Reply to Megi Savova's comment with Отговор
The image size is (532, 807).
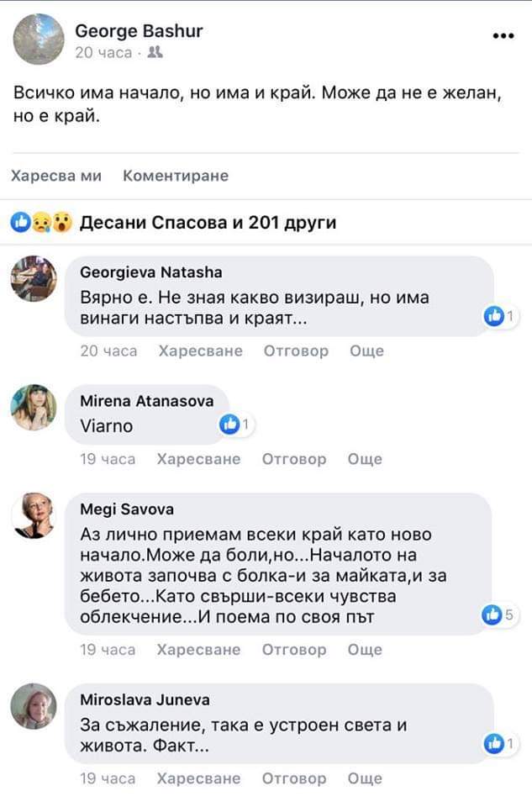(x=294, y=650)
